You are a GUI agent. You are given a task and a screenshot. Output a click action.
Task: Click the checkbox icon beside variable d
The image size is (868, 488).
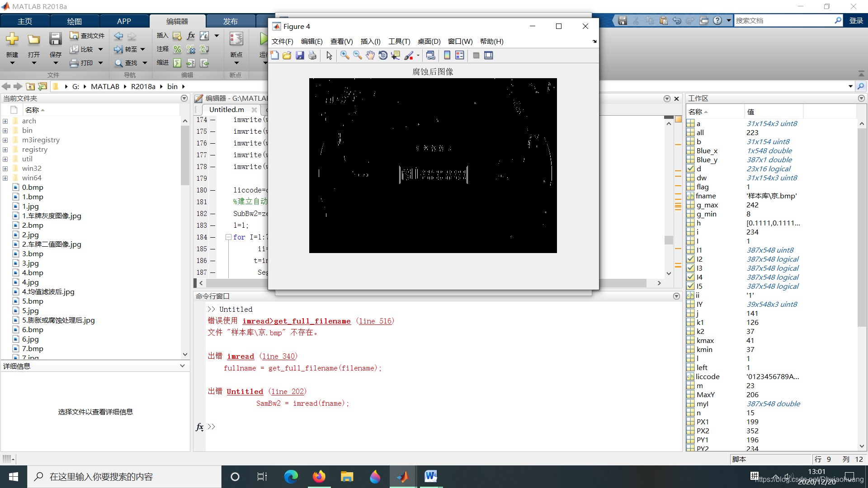[690, 169]
